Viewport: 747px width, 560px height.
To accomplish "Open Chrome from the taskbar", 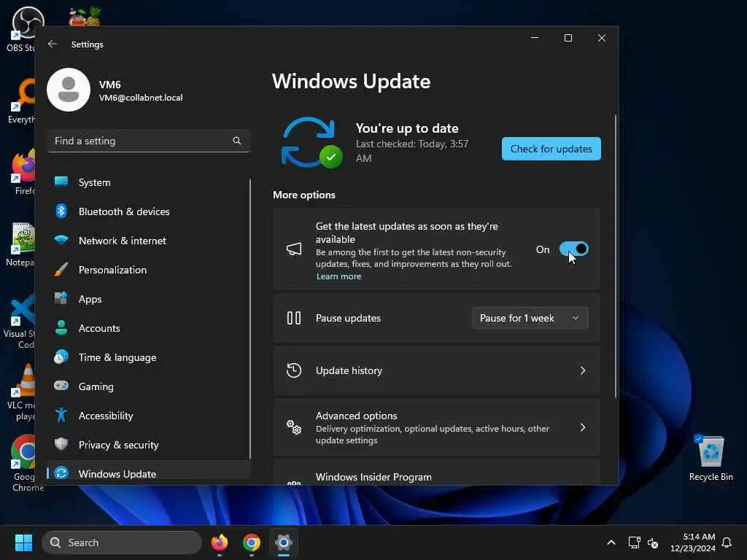I will 252,542.
